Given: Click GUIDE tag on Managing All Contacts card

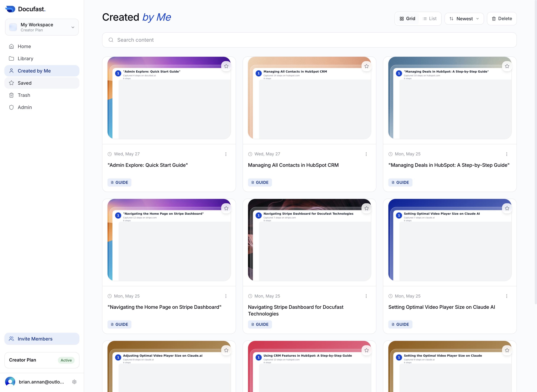Looking at the screenshot, I should tap(260, 182).
